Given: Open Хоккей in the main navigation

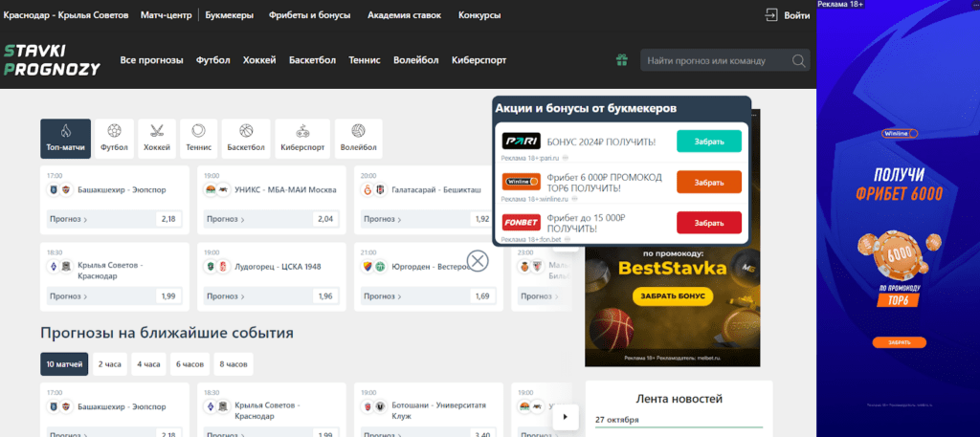Looking at the screenshot, I should click(x=259, y=60).
